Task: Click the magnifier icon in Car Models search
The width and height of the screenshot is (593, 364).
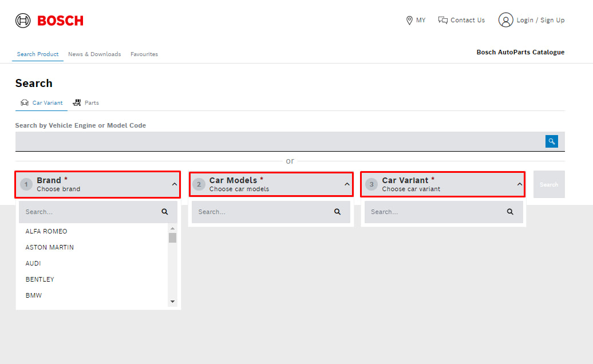Action: pos(337,212)
